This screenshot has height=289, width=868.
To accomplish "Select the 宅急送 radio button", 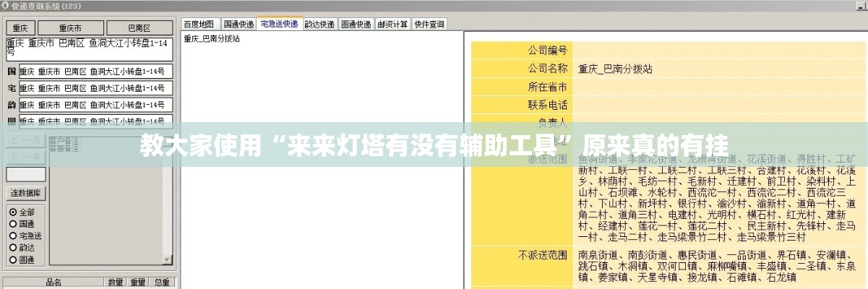I will coord(12,236).
